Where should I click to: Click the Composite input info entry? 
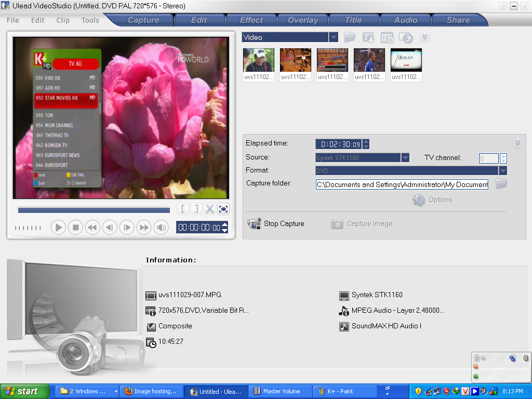175,326
